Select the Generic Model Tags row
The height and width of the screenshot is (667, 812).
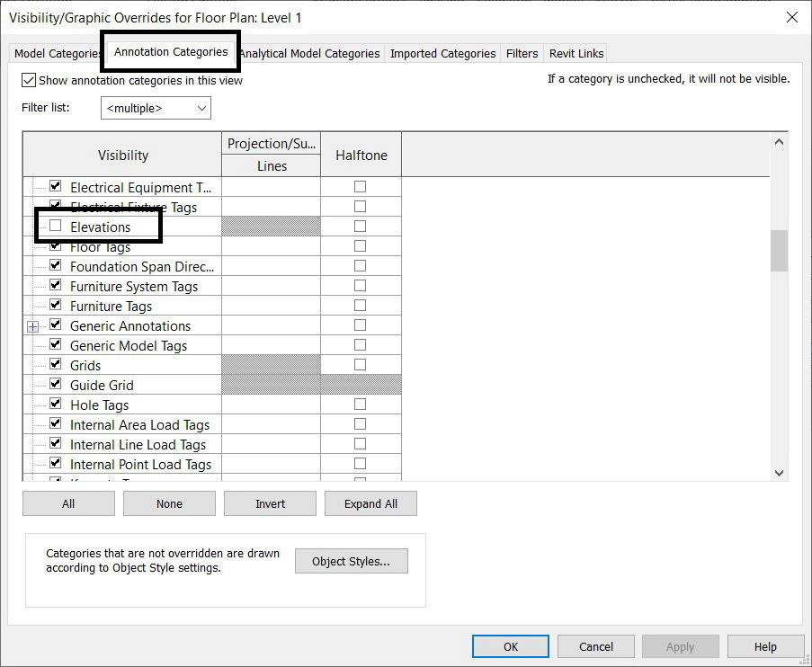tap(129, 345)
